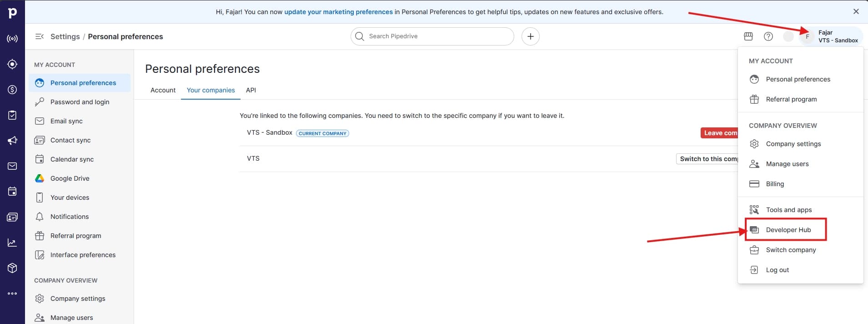
Task: Open Projects clipboard icon in left rail
Action: click(12, 115)
